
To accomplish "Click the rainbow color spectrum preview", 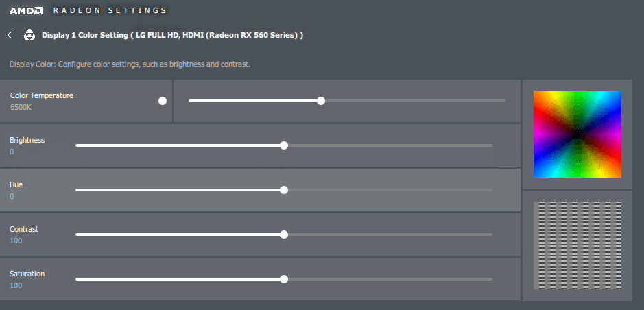I will (x=577, y=134).
